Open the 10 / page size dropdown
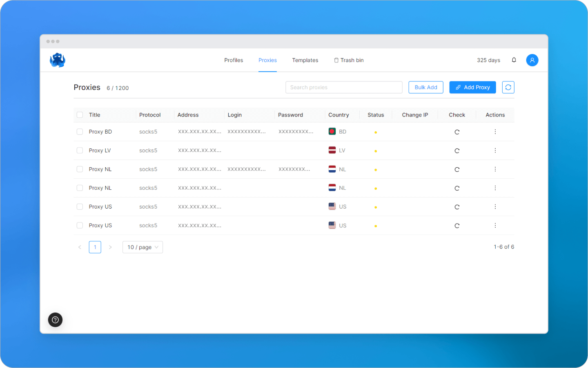This screenshot has width=588, height=368. pos(143,247)
